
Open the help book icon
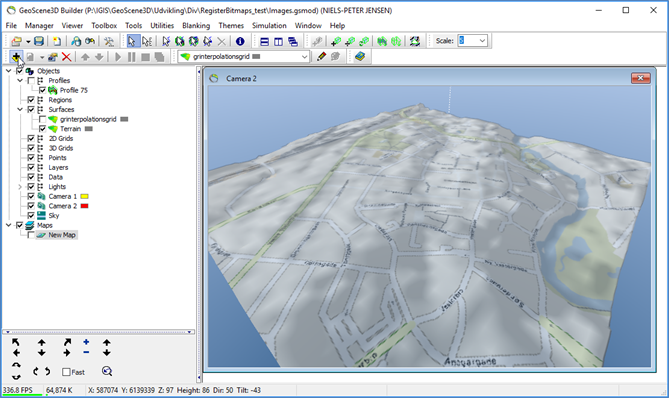point(360,56)
